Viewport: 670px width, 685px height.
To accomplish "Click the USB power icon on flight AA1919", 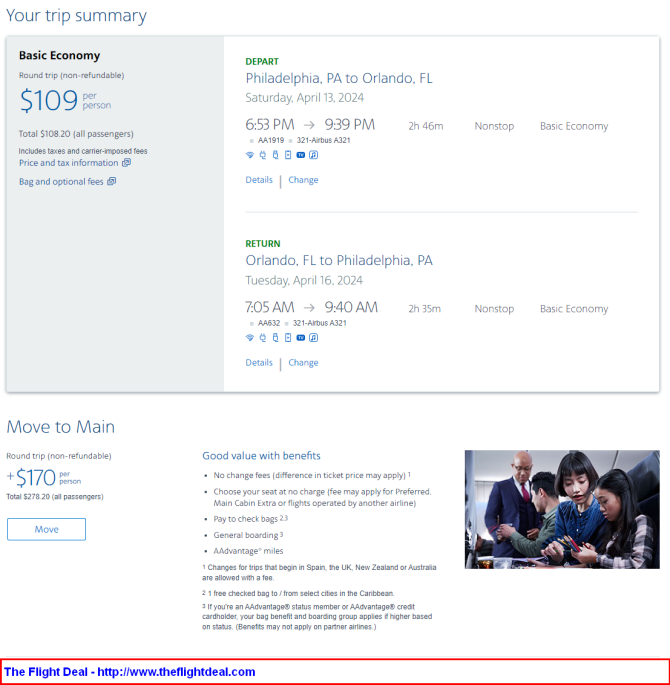I will (x=275, y=155).
